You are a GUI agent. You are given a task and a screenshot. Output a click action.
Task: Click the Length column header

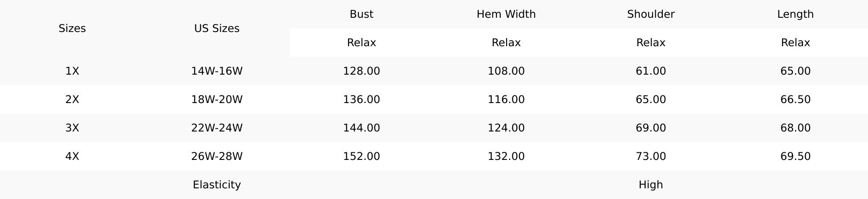[795, 14]
